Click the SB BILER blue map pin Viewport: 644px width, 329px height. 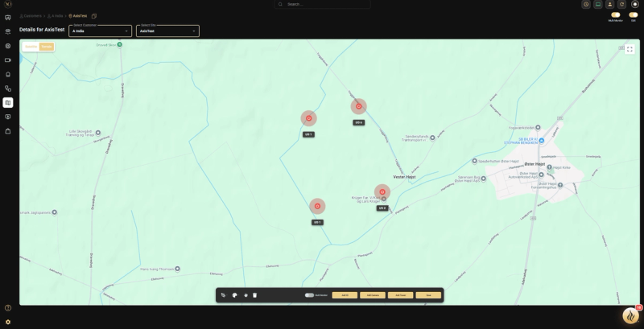click(x=541, y=141)
